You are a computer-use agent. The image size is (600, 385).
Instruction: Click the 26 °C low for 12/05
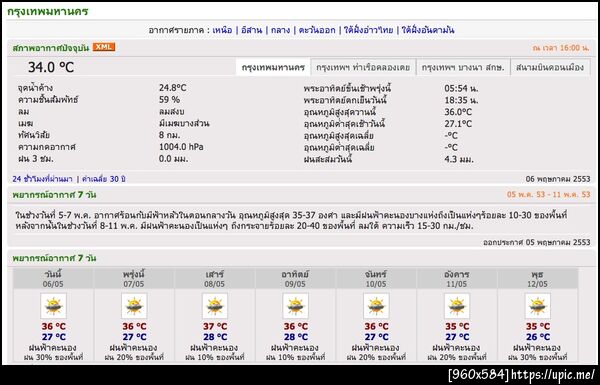pos(538,337)
